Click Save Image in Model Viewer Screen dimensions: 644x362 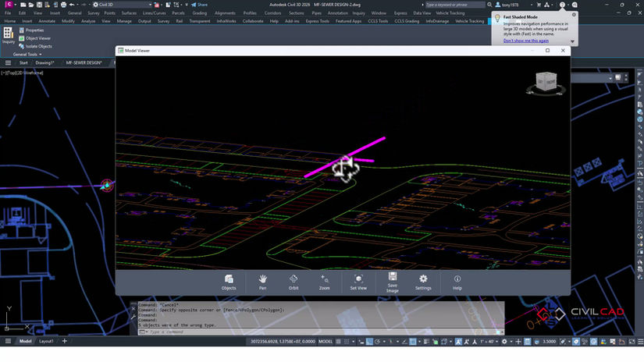pos(392,282)
